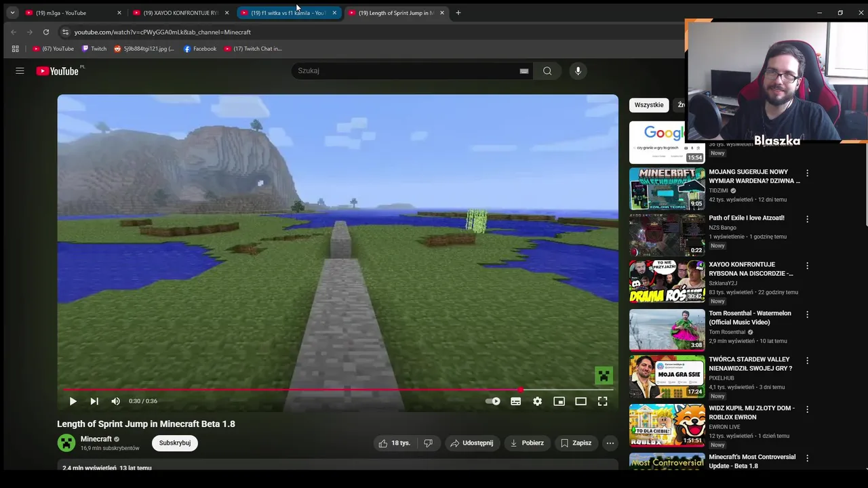Toggle subtitles on the player
Image resolution: width=868 pixels, height=488 pixels.
tap(515, 401)
